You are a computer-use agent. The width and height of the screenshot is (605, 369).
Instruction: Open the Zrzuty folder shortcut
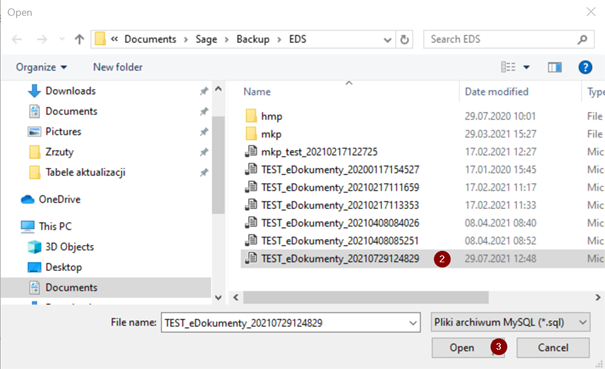(59, 152)
